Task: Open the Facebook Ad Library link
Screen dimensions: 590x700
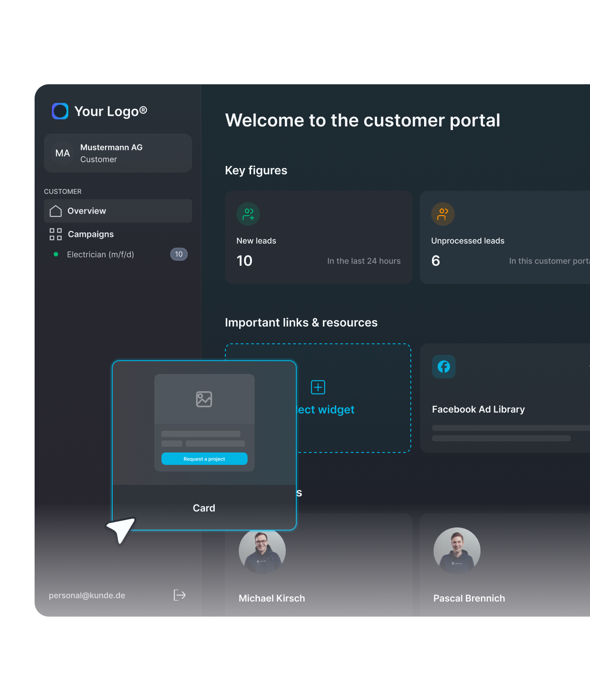Action: [478, 409]
